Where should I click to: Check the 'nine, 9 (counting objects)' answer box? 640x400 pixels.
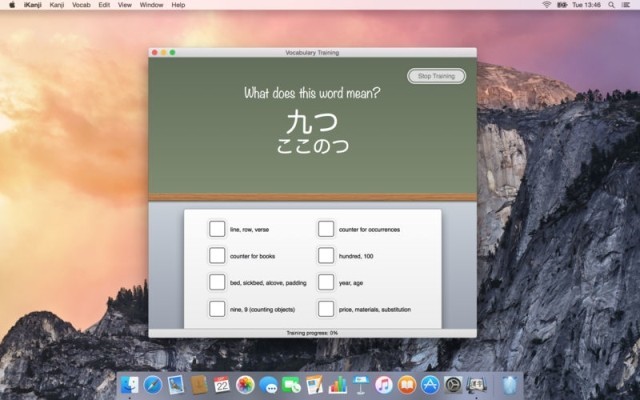pyautogui.click(x=217, y=309)
